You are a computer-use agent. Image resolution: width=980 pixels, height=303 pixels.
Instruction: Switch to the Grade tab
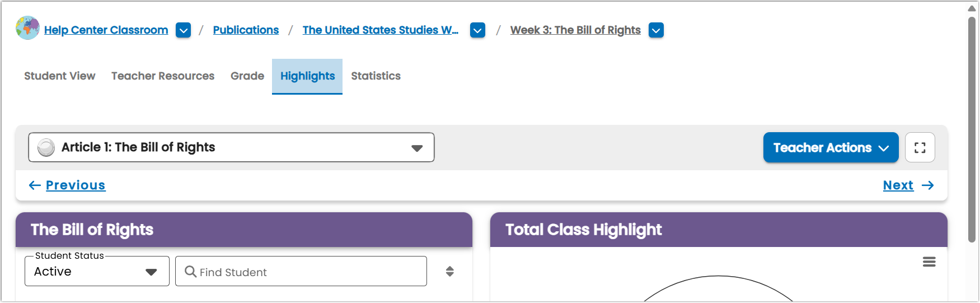point(247,76)
